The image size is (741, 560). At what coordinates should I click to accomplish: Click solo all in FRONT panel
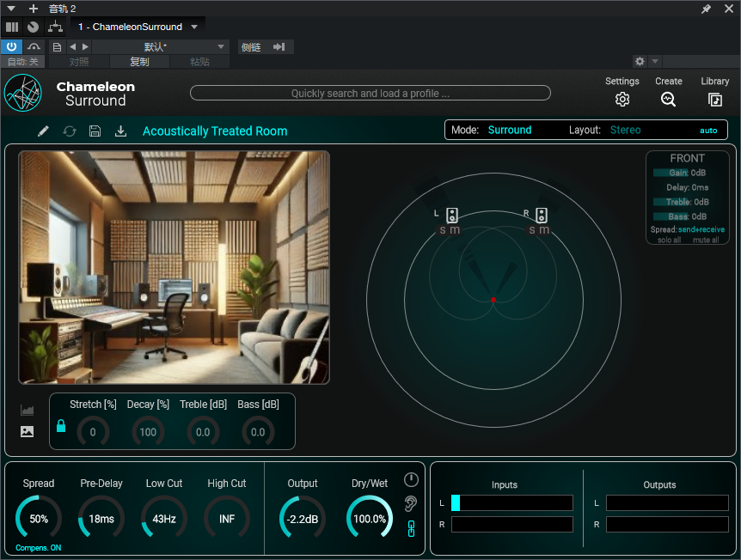[x=669, y=240]
